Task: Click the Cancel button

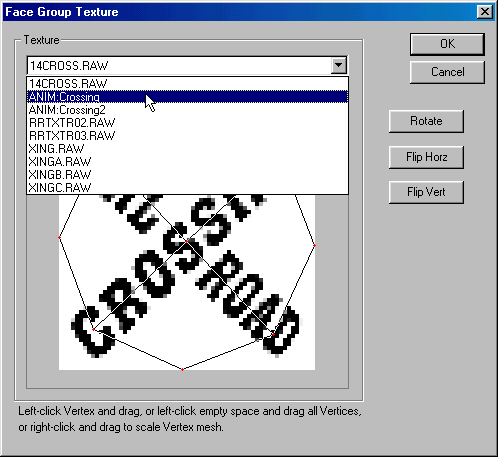Action: click(447, 72)
